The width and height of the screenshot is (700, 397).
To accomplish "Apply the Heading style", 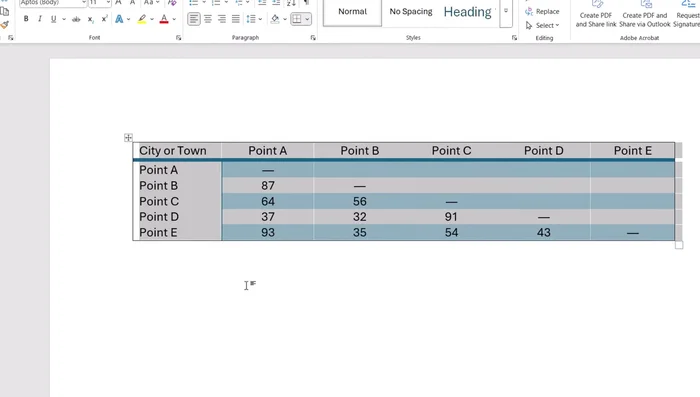I will (x=467, y=12).
